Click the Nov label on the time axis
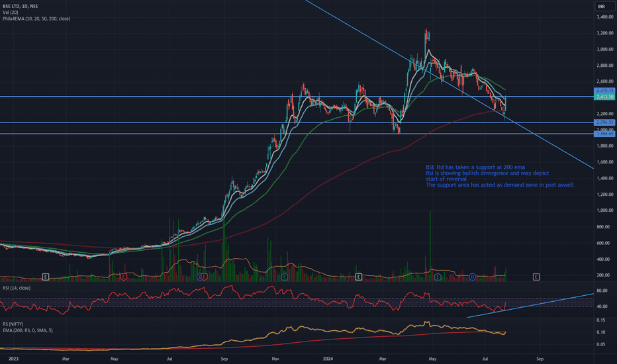The height and width of the screenshot is (364, 617). coord(275,359)
